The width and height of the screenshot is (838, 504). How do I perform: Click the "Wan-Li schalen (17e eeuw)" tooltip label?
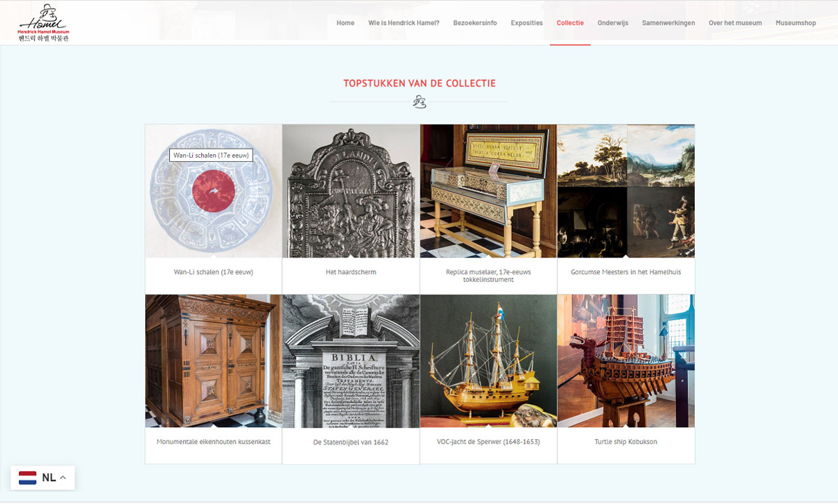(212, 155)
